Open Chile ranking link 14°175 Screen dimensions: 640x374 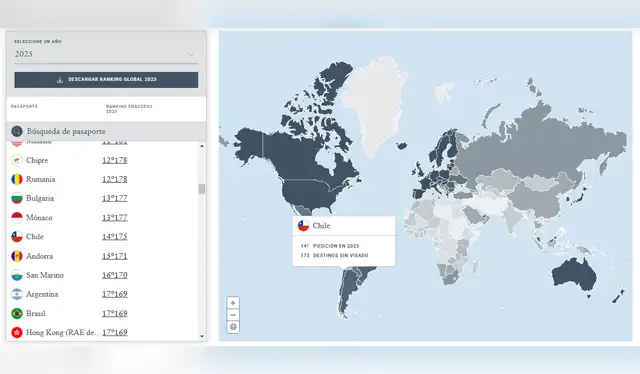115,237
